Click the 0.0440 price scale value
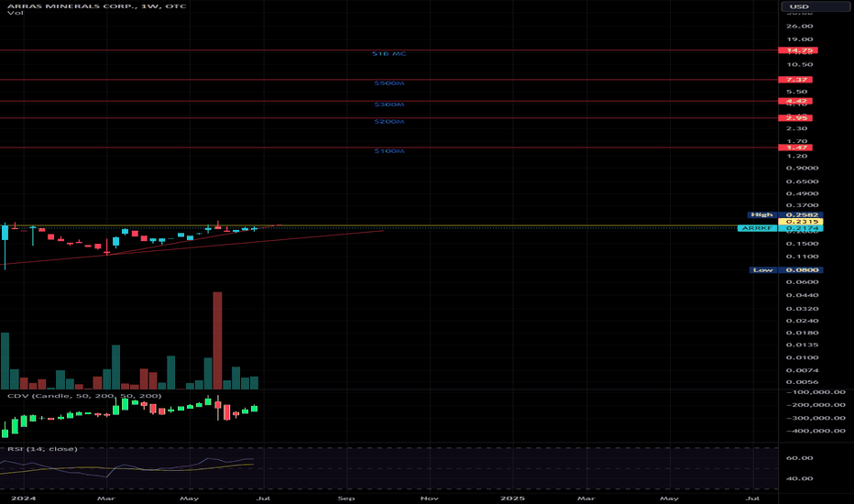This screenshot has width=854, height=504. tap(803, 295)
